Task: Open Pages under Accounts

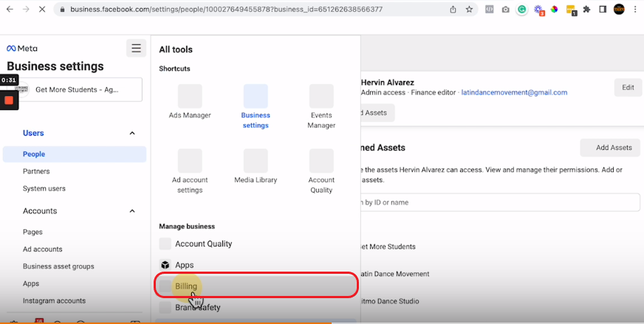Action: click(x=32, y=232)
